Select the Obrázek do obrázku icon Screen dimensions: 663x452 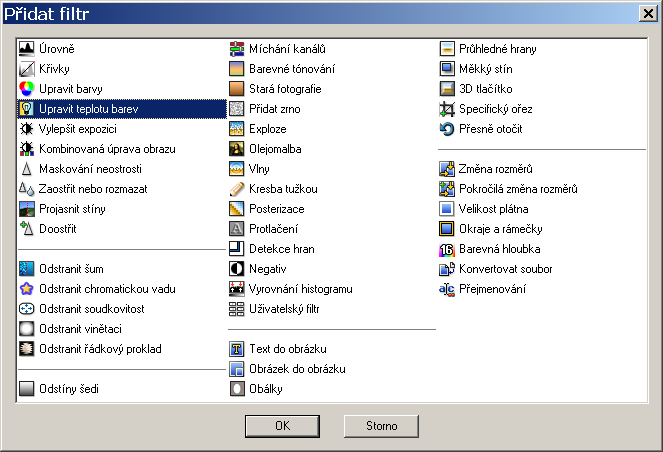pyautogui.click(x=236, y=369)
